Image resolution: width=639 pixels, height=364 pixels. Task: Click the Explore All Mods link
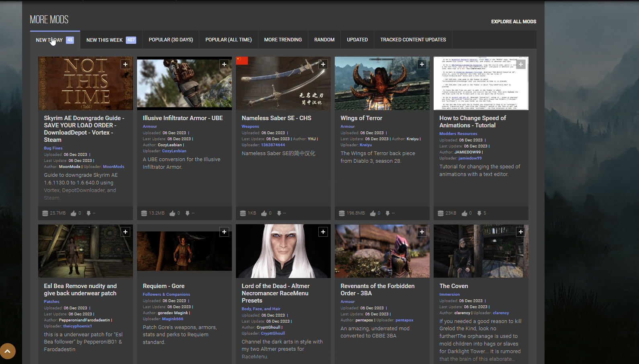[514, 22]
